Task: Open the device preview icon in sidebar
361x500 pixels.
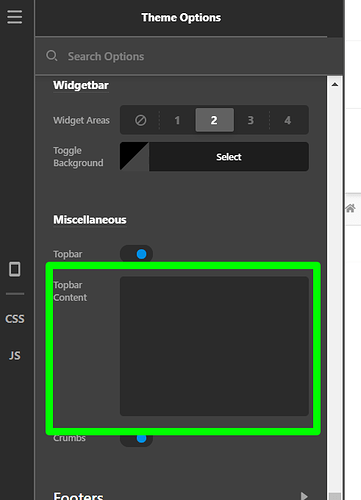Action: pyautogui.click(x=15, y=269)
